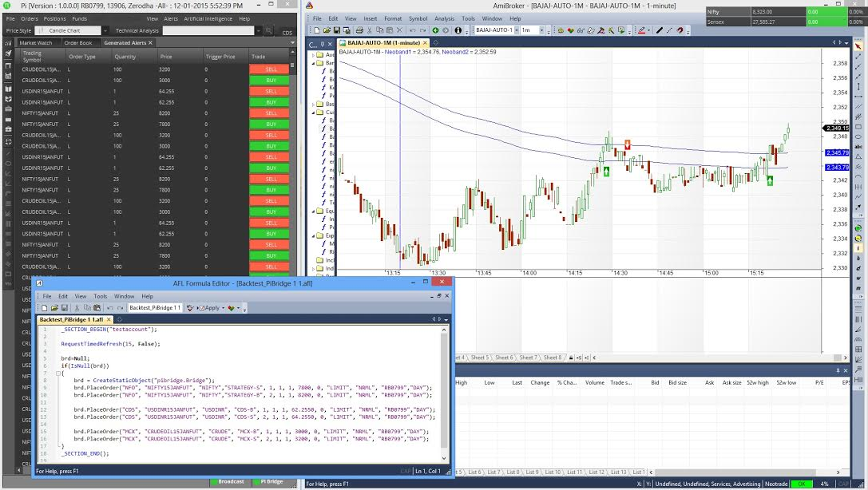Open the 1m interval dropdown
The height and width of the screenshot is (490, 868).
pos(541,30)
